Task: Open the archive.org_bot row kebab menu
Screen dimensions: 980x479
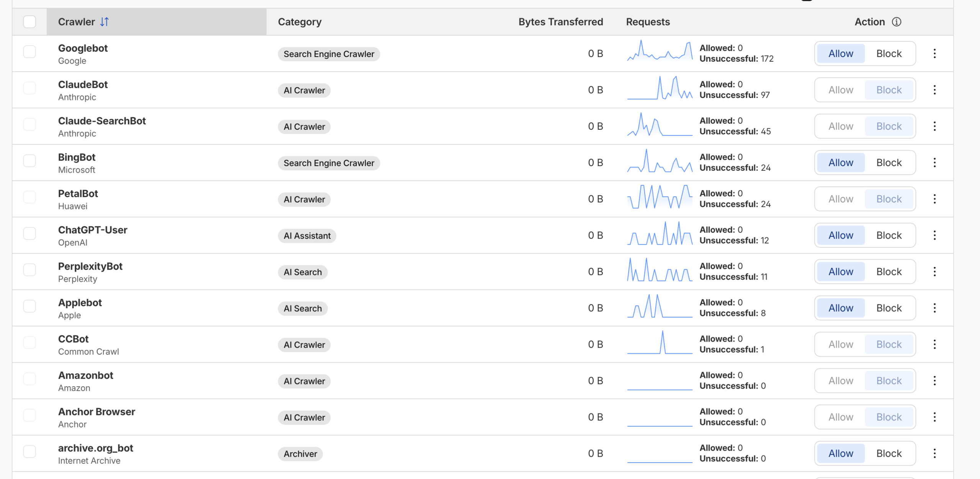Action: tap(934, 454)
